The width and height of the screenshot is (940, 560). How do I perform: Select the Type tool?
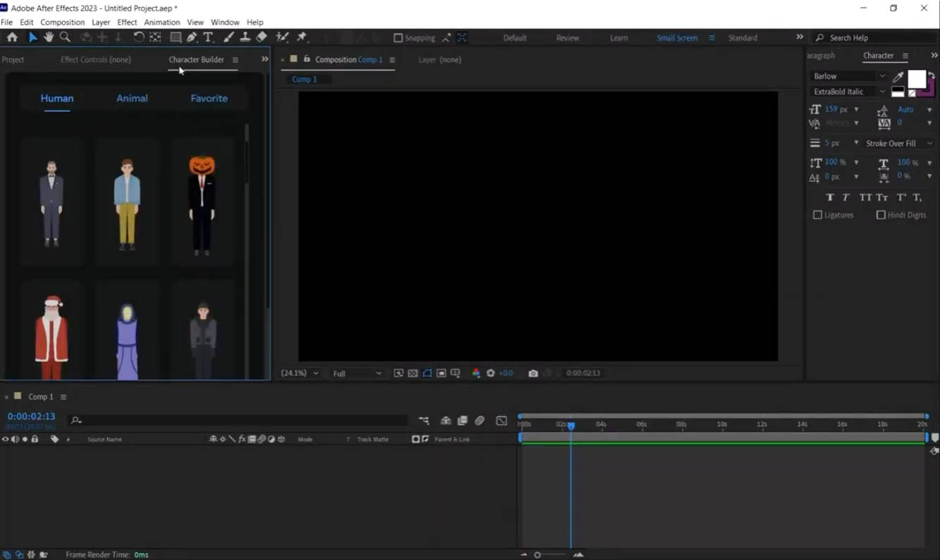(x=209, y=37)
